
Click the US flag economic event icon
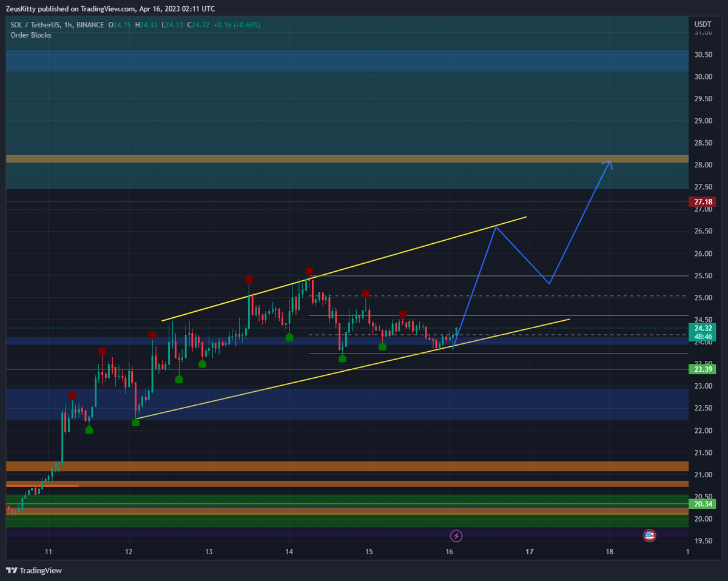[649, 536]
